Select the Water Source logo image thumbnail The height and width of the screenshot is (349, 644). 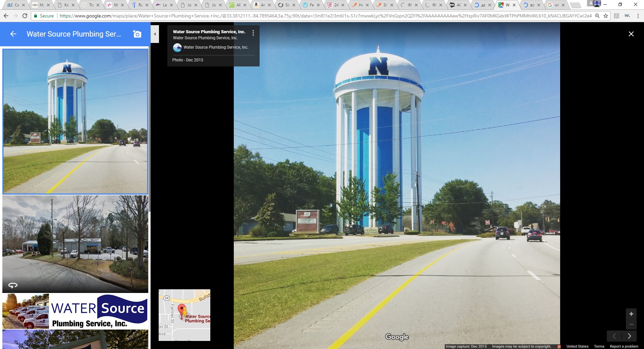pyautogui.click(x=75, y=311)
